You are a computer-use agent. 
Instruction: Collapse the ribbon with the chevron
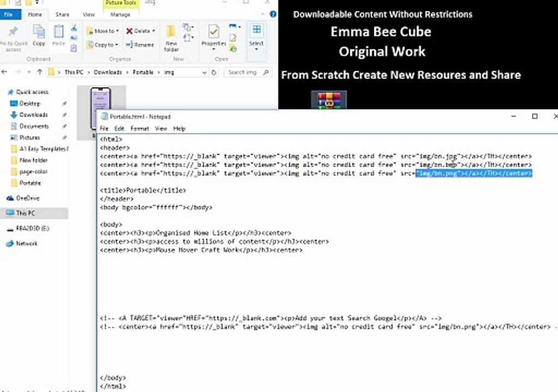(x=263, y=14)
